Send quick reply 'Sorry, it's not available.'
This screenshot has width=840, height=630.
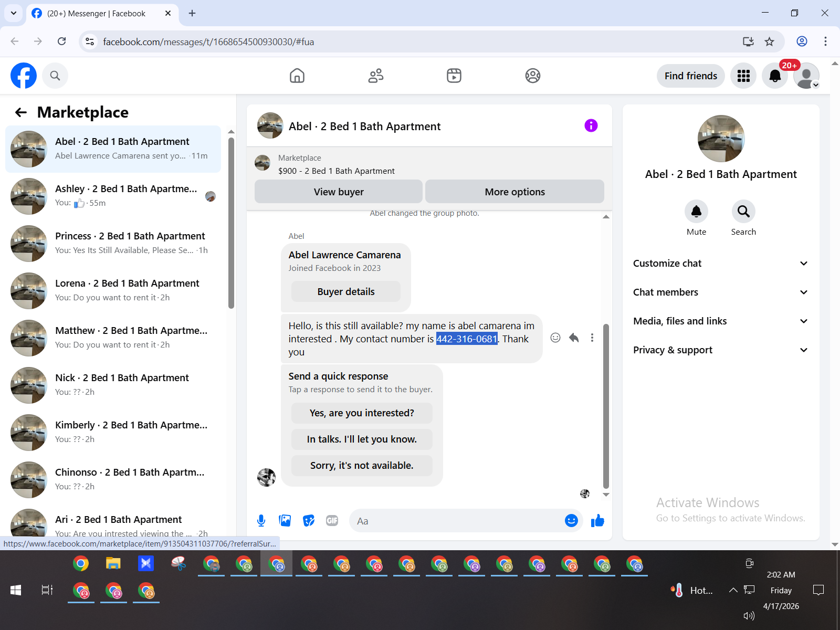362,466
